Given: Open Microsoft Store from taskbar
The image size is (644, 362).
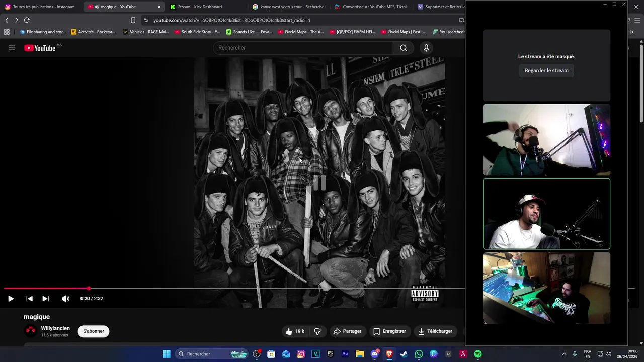Looking at the screenshot, I should coord(271,354).
